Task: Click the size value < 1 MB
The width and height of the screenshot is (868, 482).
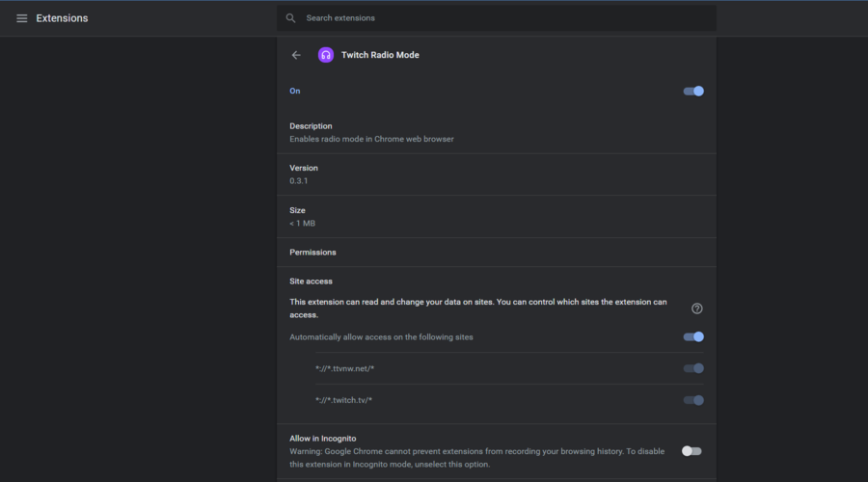Action: pos(302,224)
